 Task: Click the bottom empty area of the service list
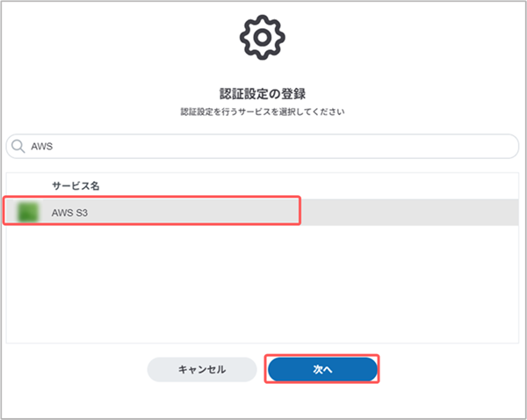pyautogui.click(x=263, y=325)
